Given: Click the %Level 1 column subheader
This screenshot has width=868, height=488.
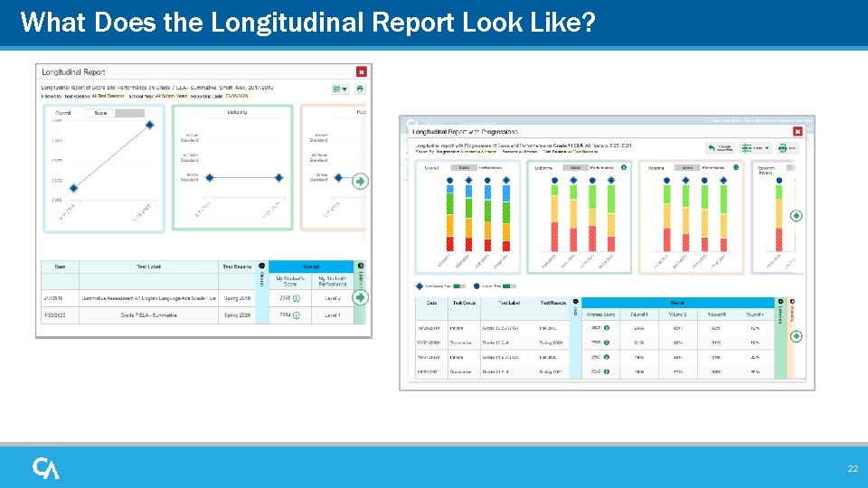Looking at the screenshot, I should (639, 314).
